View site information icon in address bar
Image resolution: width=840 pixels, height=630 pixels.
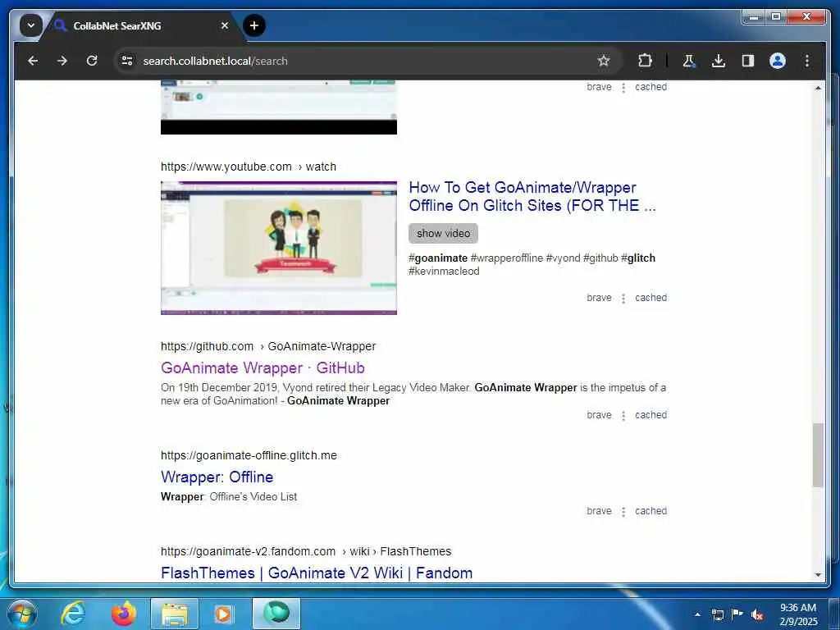pos(127,61)
